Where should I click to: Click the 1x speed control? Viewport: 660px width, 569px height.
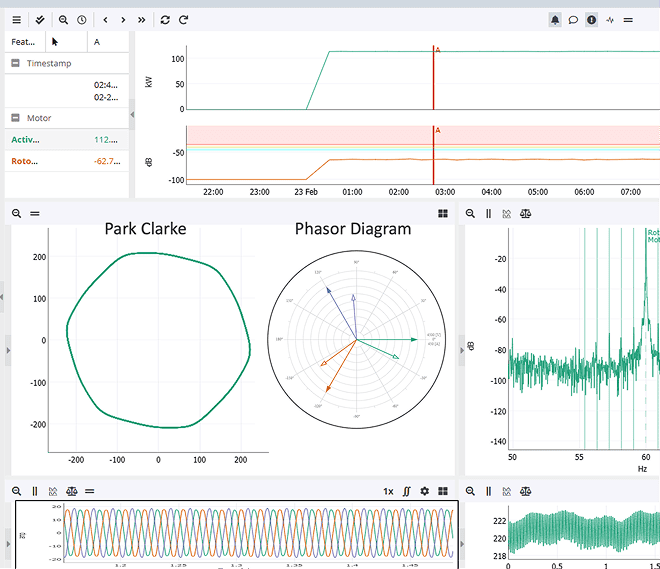click(388, 491)
